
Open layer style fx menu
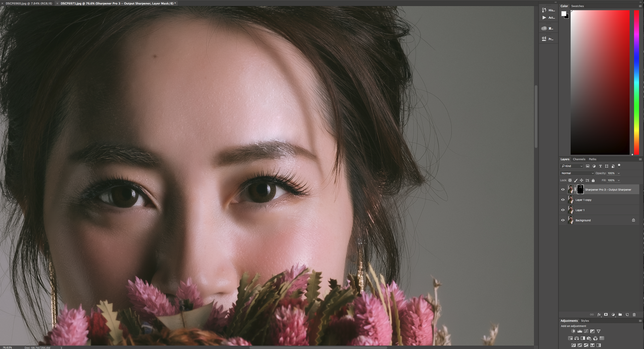(x=599, y=314)
